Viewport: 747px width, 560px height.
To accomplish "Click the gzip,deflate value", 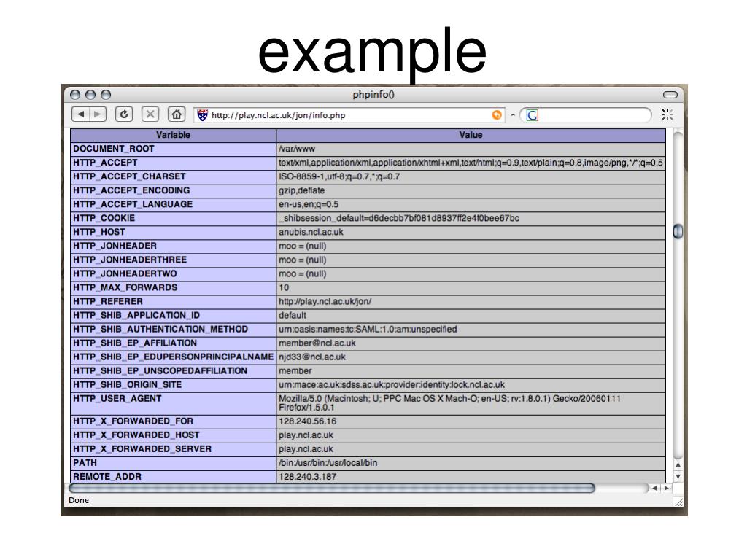I will [471, 190].
